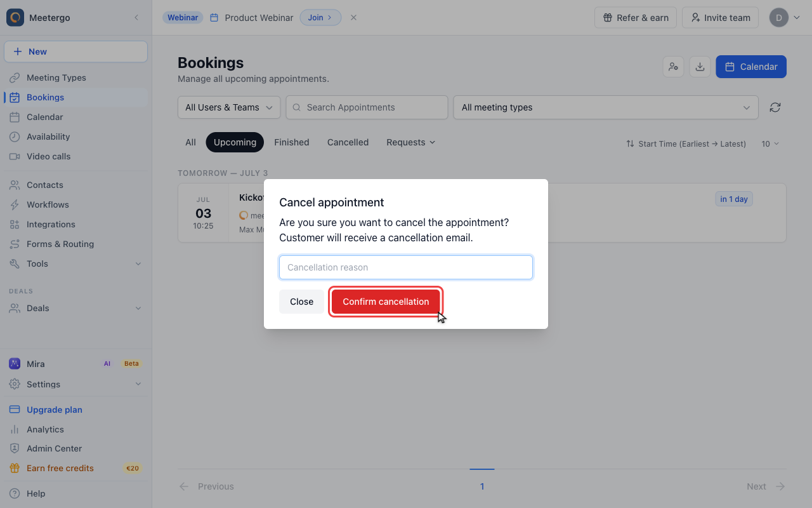Expand the All Users & Teams dropdown
The height and width of the screenshot is (508, 812).
229,107
